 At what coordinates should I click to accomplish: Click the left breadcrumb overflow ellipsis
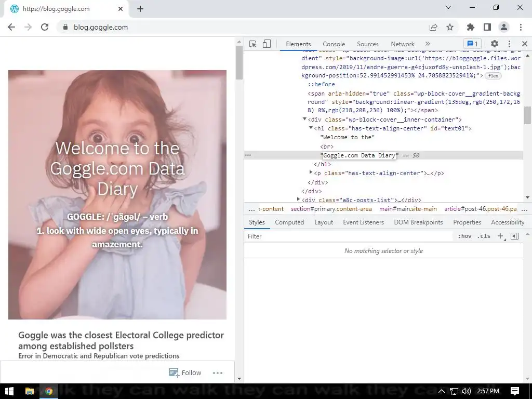pos(251,209)
